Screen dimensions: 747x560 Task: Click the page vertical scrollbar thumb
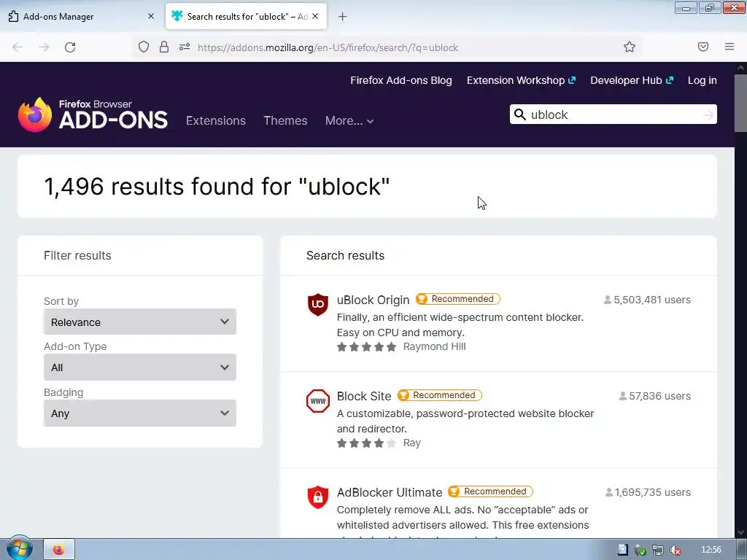741,104
